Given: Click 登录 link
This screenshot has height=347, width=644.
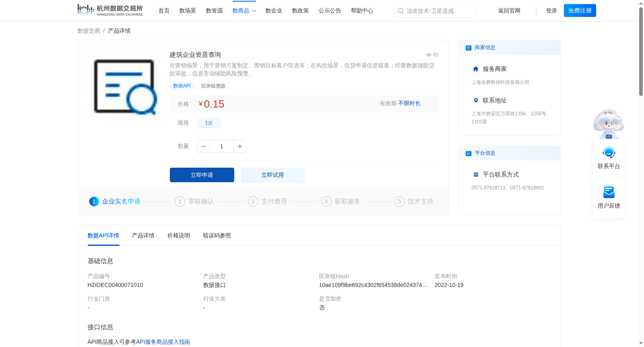Looking at the screenshot, I should (x=551, y=11).
